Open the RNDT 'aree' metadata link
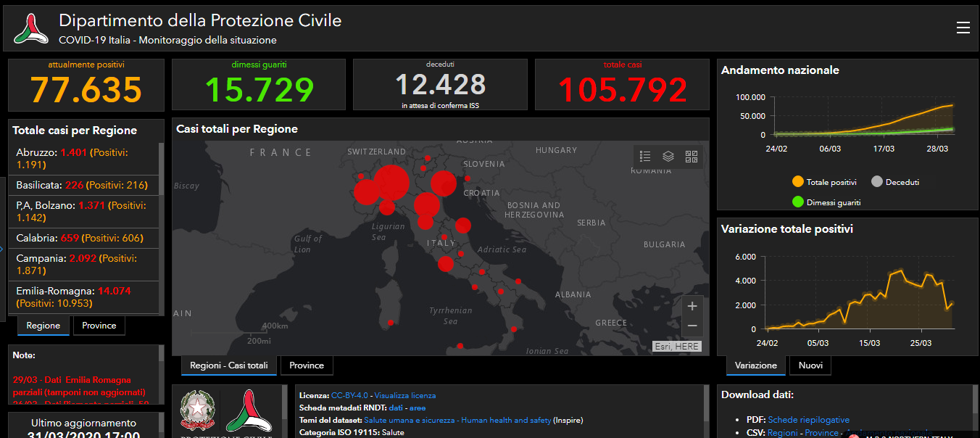Viewport: 980px width, 438px height. click(x=418, y=408)
